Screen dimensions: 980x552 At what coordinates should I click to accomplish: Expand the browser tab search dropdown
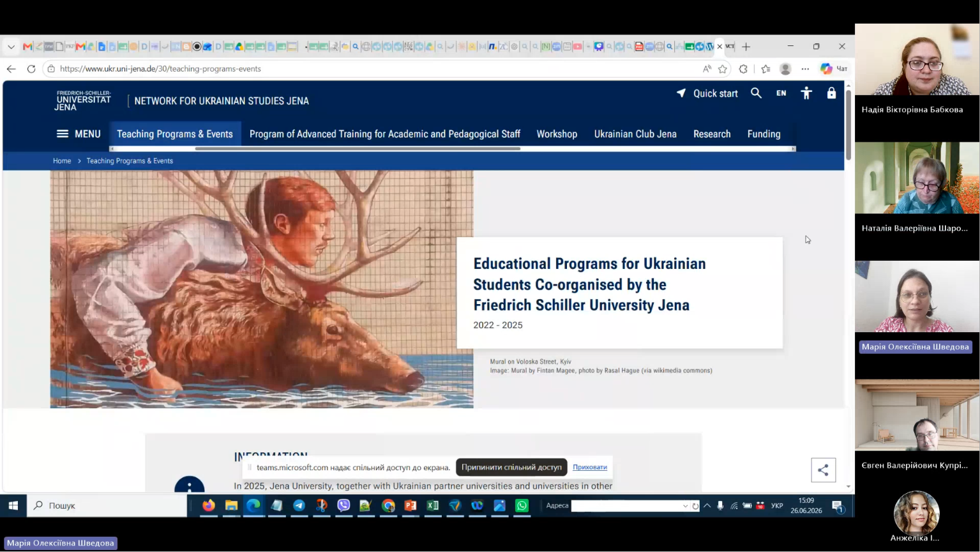point(11,47)
